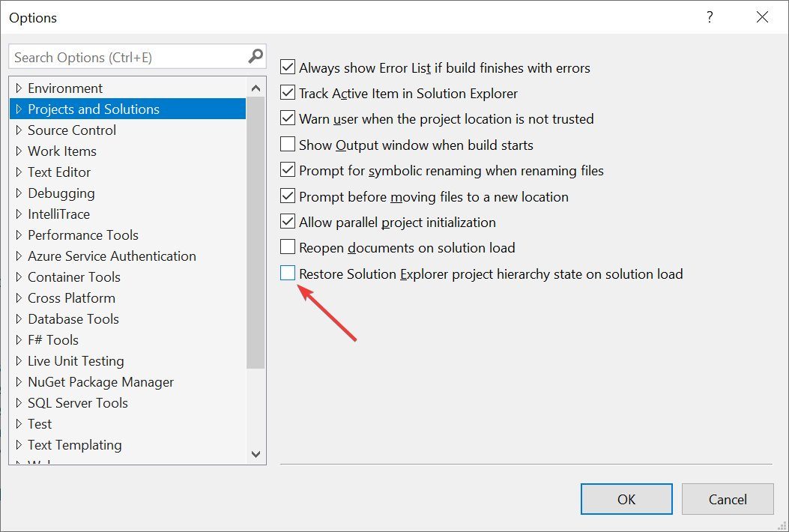Click inside the Search Options field
The height and width of the screenshot is (532, 789).
120,56
